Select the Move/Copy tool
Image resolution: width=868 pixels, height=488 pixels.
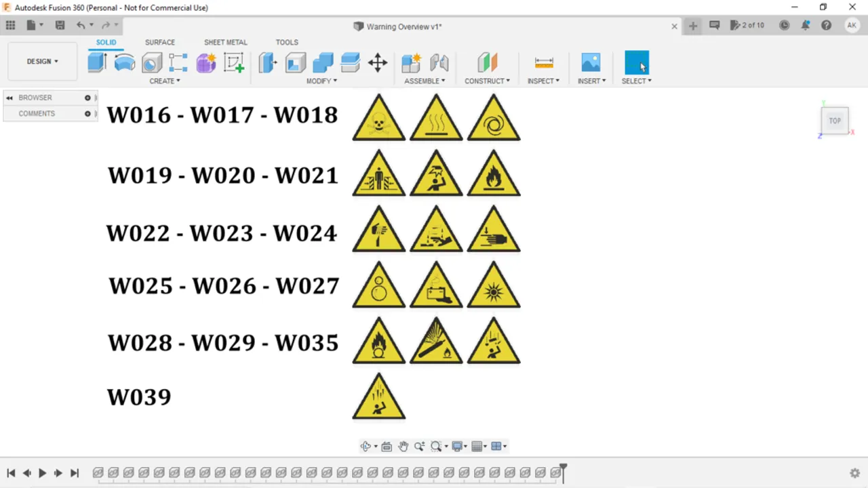pos(377,62)
